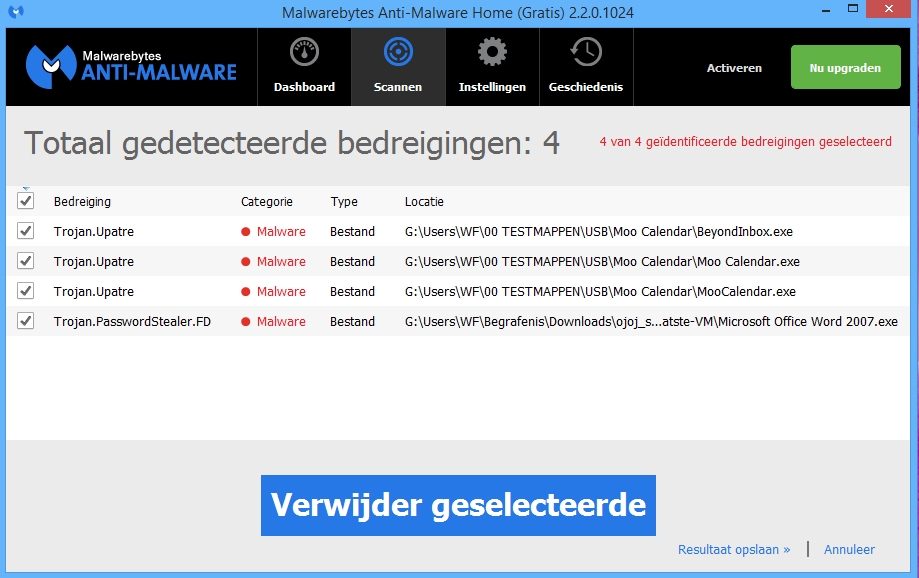Click Malware category text in Word 2007.exe row

click(x=281, y=321)
